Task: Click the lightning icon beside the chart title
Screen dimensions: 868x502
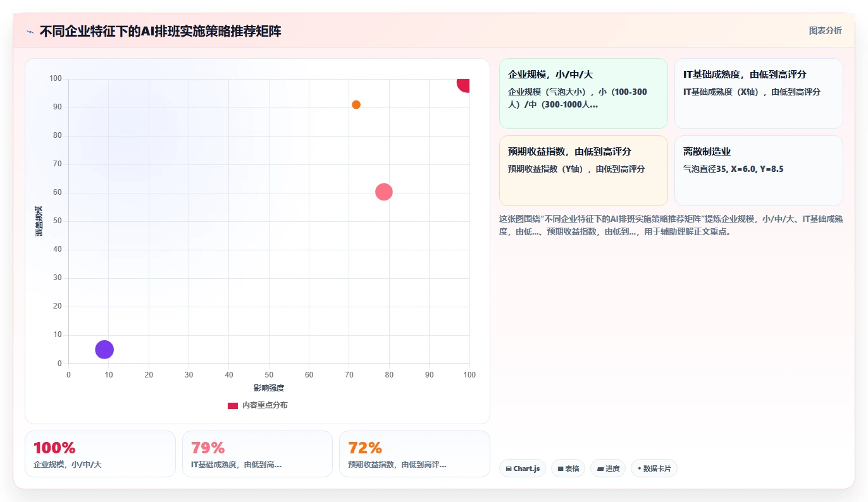Action: point(30,32)
